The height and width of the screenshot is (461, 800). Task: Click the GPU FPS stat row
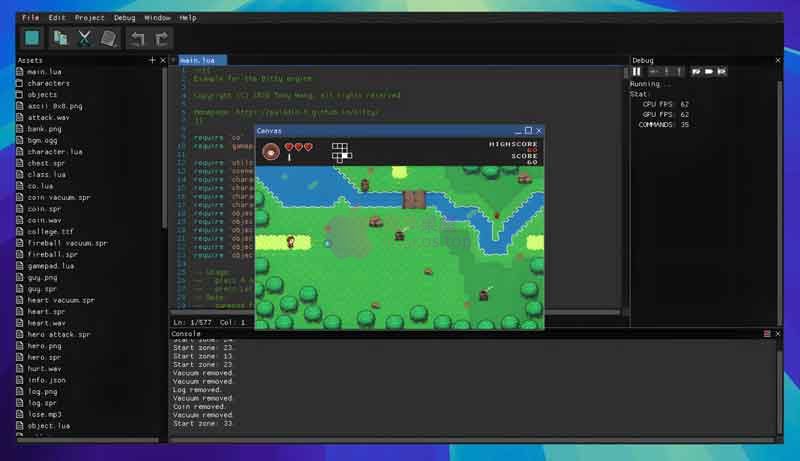coord(665,114)
